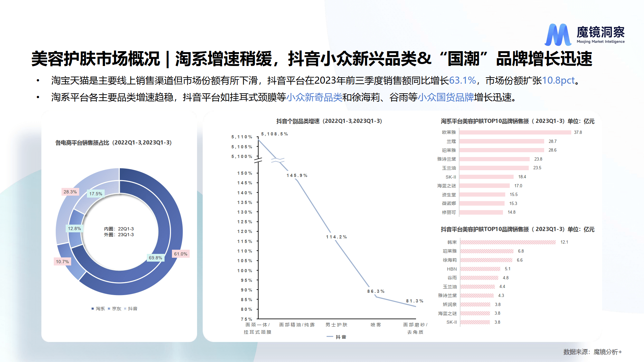Click the 淘系 legend color marker

click(x=93, y=309)
